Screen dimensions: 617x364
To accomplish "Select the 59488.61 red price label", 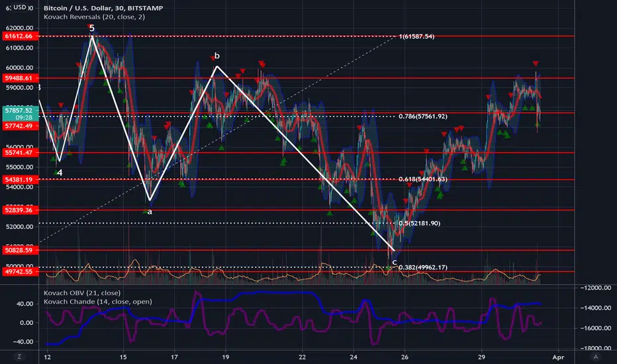I will (x=20, y=78).
